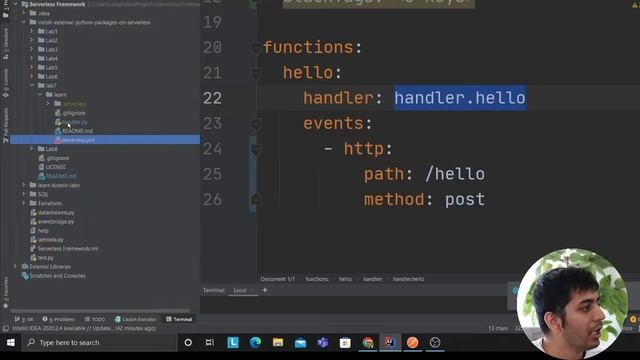This screenshot has width=640, height=360.
Task: Open the Windows Start menu
Action: point(11,342)
